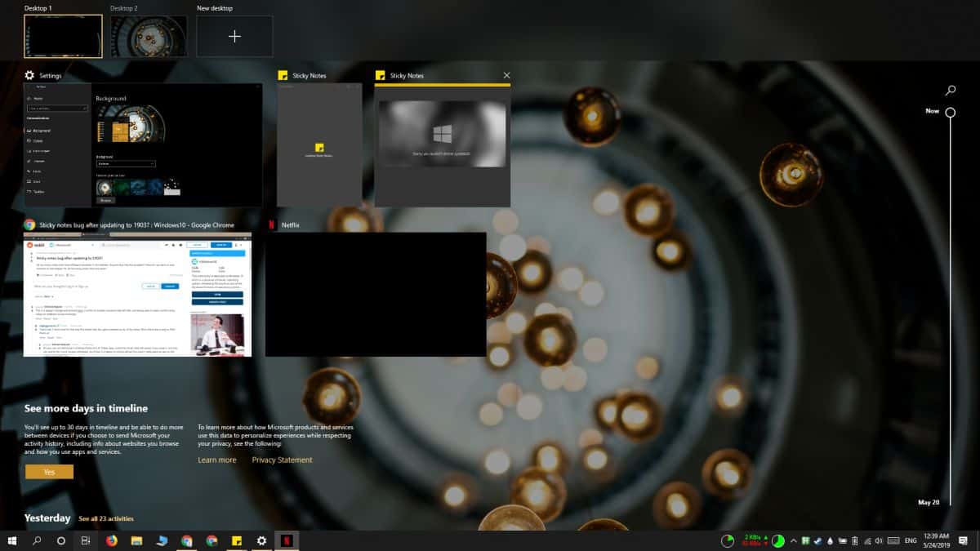This screenshot has height=551, width=980.
Task: Switch to Desktop 2 thumbnail
Action: 149,36
